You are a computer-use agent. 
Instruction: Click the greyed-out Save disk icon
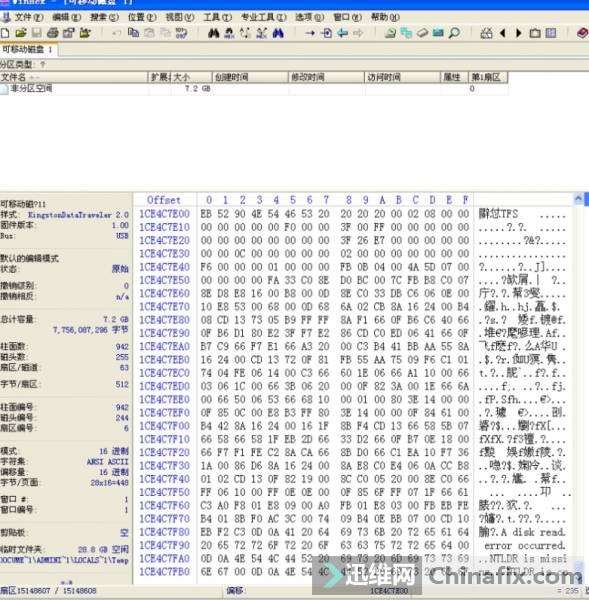(37, 33)
